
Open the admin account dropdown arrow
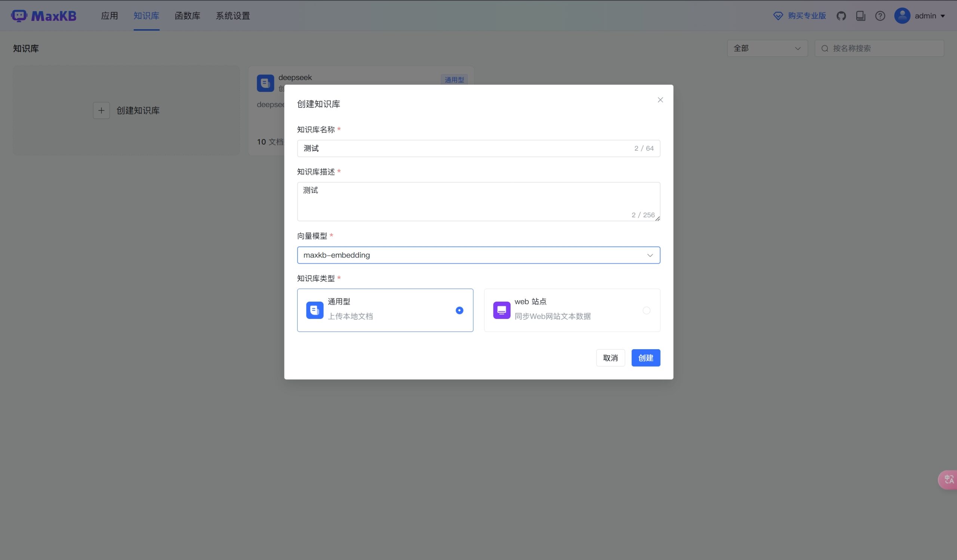click(x=942, y=16)
